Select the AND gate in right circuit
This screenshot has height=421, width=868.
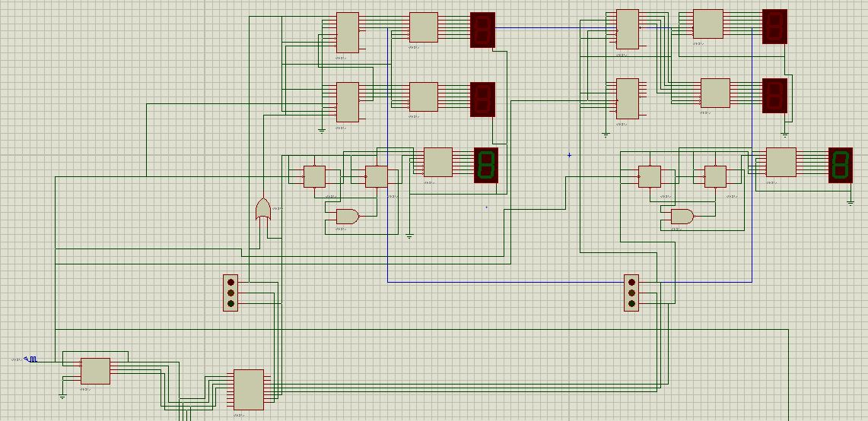pos(682,217)
